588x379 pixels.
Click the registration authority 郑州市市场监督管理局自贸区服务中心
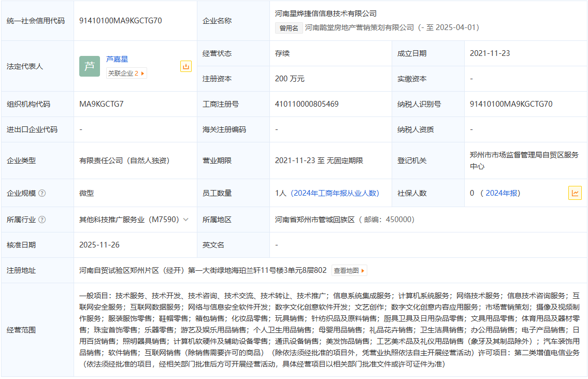524,161
